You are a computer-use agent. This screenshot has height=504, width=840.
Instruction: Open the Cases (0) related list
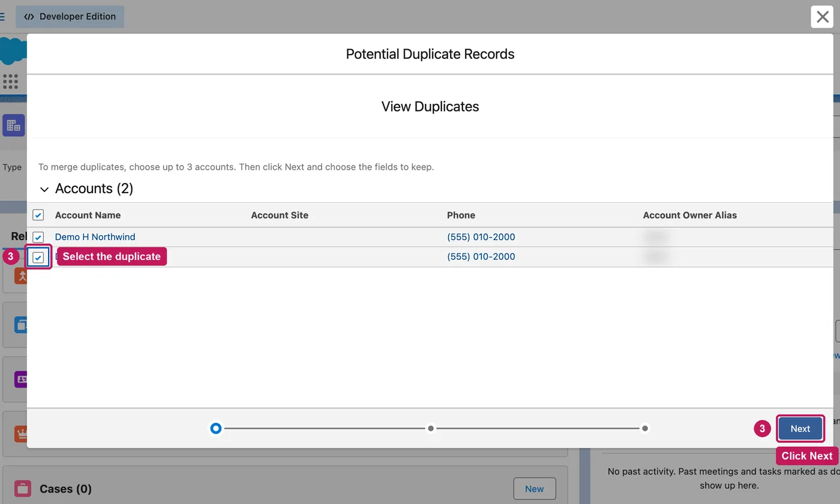click(x=65, y=489)
